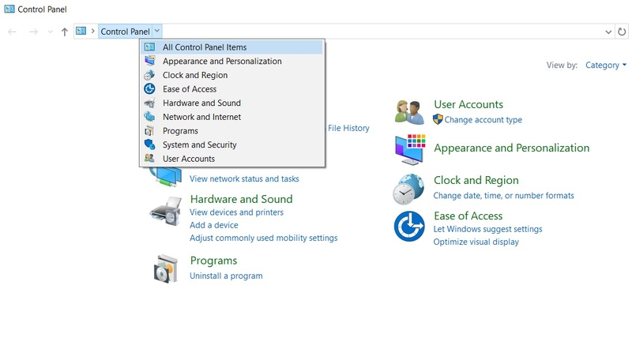Click System and Security shield menu icon

click(x=149, y=144)
